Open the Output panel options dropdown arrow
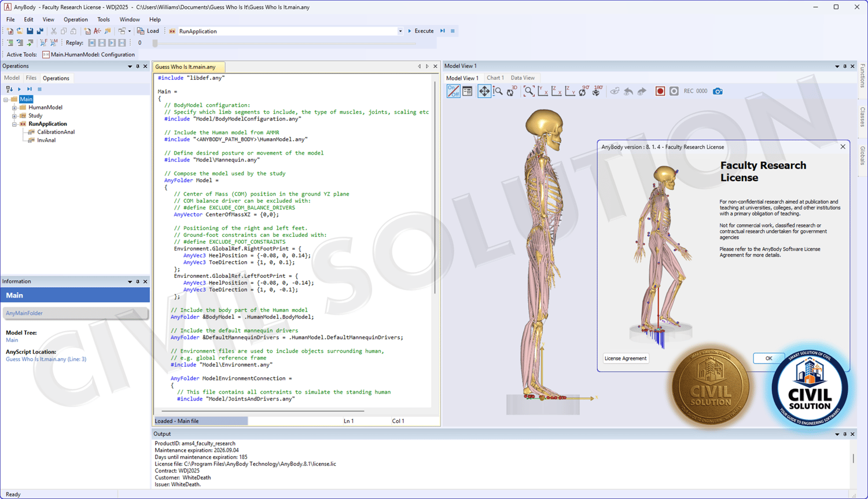Viewport: 868px width, 499px height. [x=837, y=434]
